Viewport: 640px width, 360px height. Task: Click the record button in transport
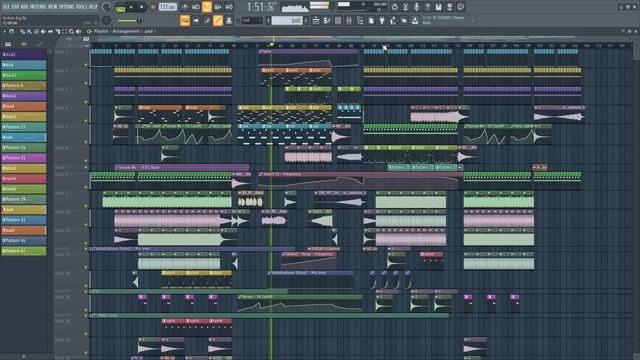[x=153, y=7]
